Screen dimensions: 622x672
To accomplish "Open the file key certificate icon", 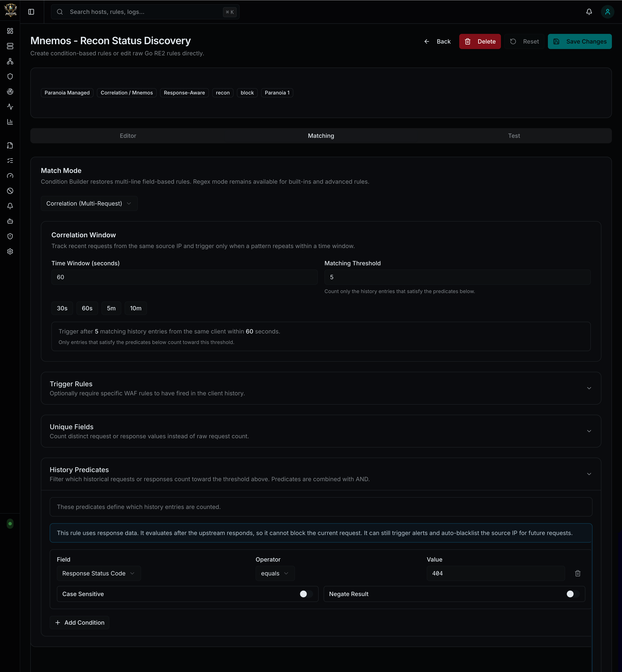I will (x=10, y=145).
